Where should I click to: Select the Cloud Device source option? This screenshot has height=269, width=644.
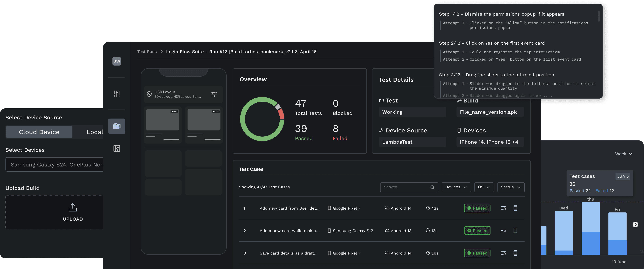39,132
